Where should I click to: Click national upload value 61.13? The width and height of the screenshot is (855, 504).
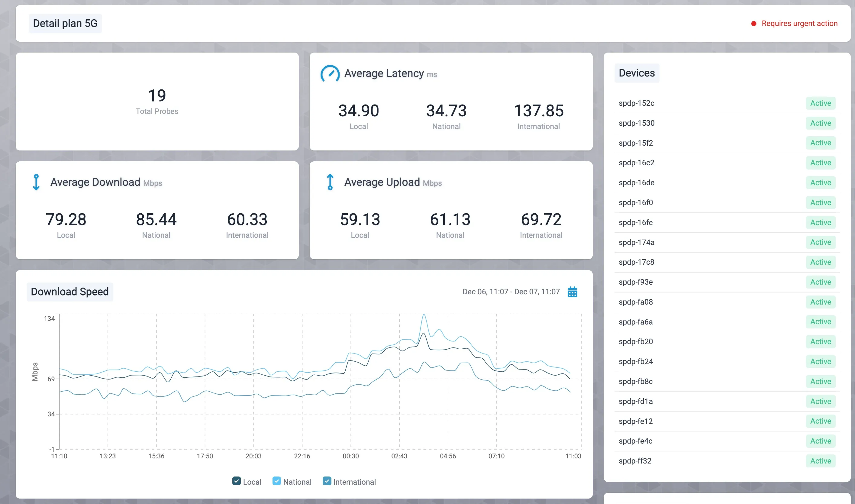point(450,219)
